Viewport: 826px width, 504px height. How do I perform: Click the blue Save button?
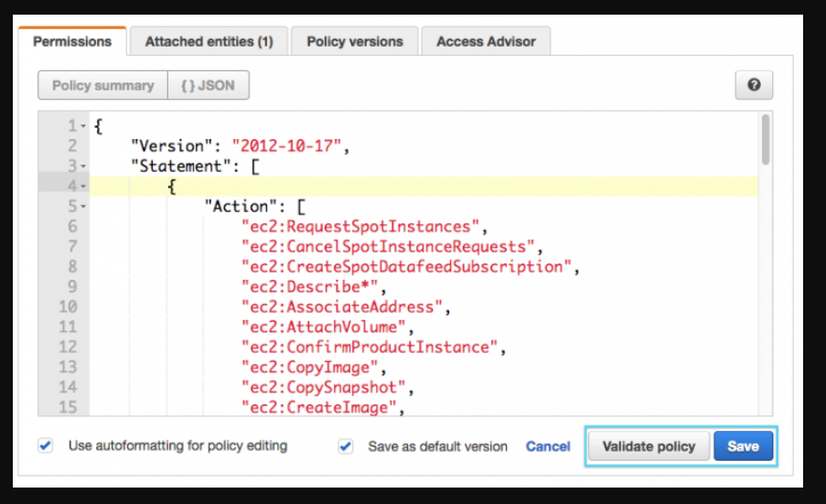743,446
